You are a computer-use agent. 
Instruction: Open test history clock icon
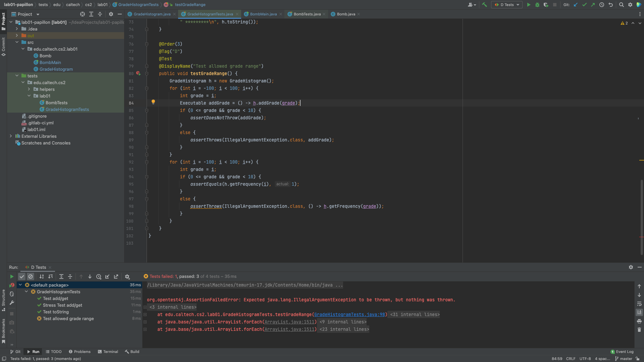point(99,277)
